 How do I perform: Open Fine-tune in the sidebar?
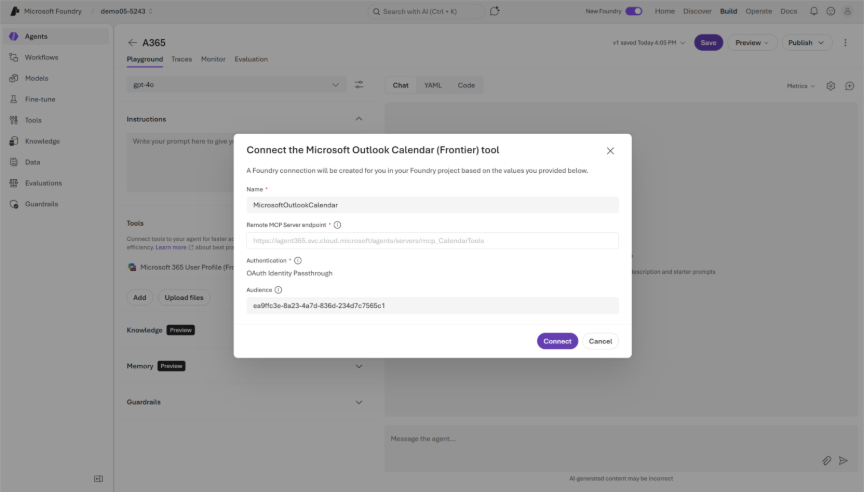pos(55,99)
